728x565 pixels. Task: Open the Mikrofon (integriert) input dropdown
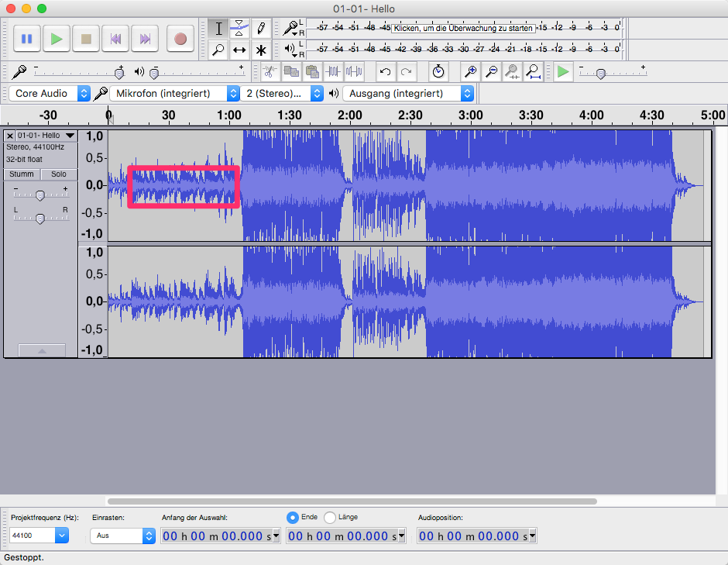point(174,94)
